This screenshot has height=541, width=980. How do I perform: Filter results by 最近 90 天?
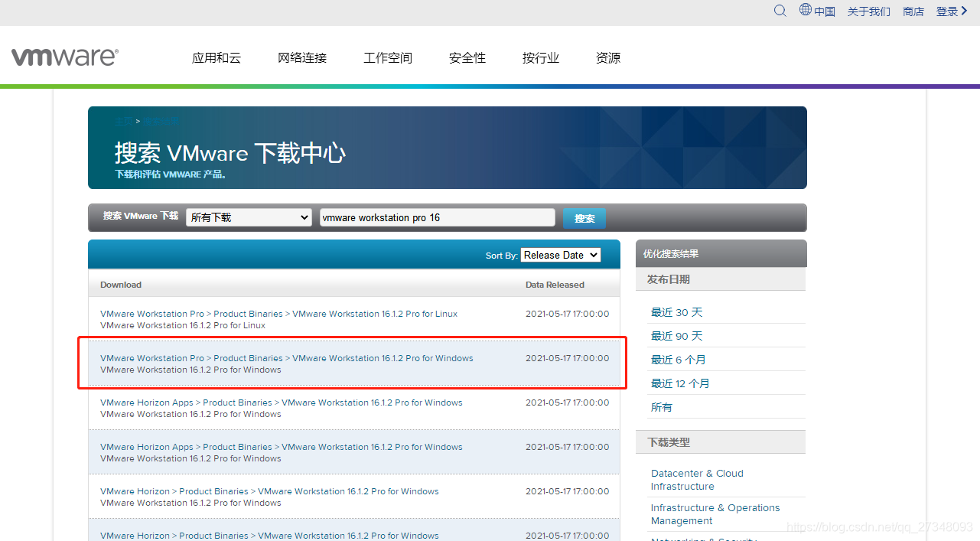676,336
